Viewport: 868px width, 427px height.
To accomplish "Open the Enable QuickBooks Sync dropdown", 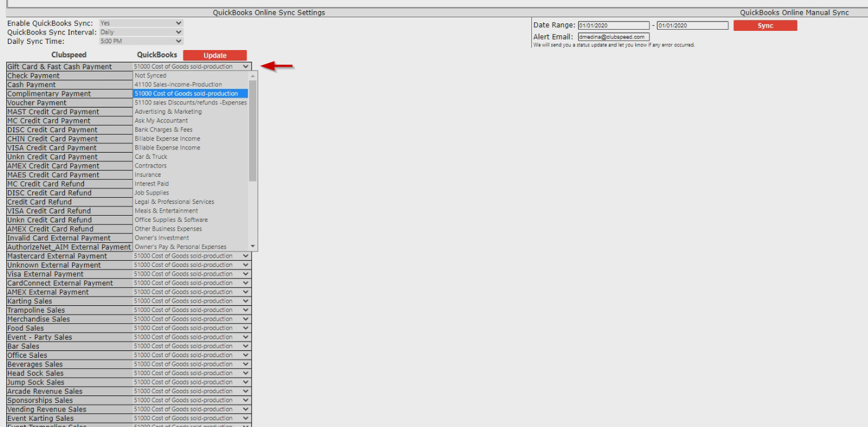I will click(141, 23).
